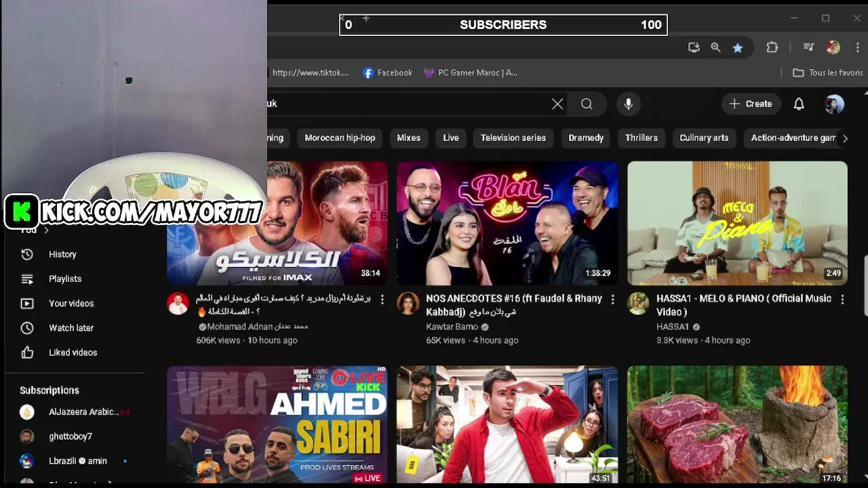
Task: Open options menu for Mohamad Adnan video
Action: click(382, 299)
